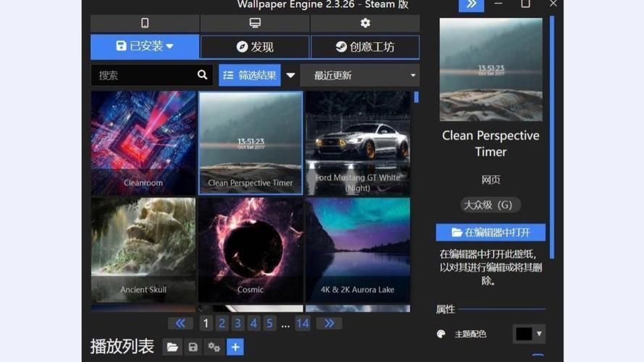This screenshot has width=644, height=362.
Task: Go to page 2
Action: 222,324
